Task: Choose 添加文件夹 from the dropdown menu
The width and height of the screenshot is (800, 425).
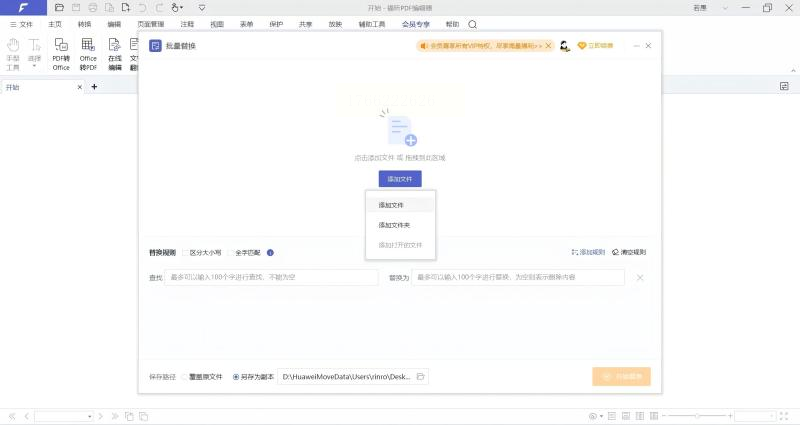Action: coord(393,225)
